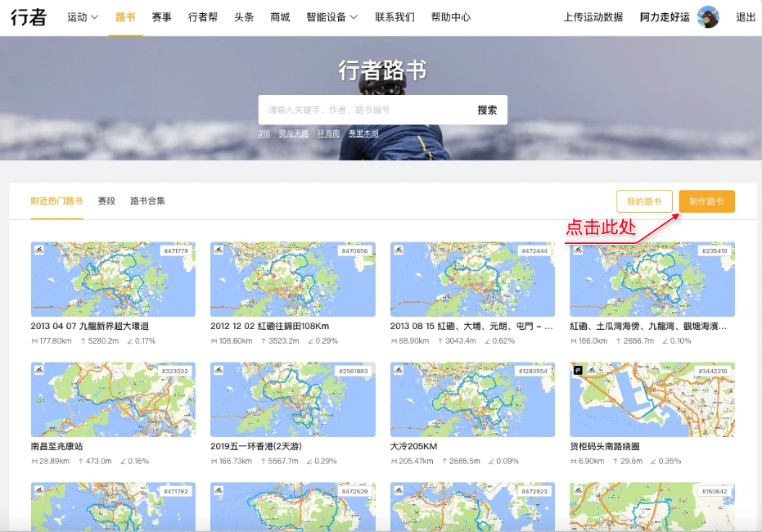Viewport: 762px width, 532px height.
Task: Click the cycling icon on route #323032
Action: coord(38,371)
